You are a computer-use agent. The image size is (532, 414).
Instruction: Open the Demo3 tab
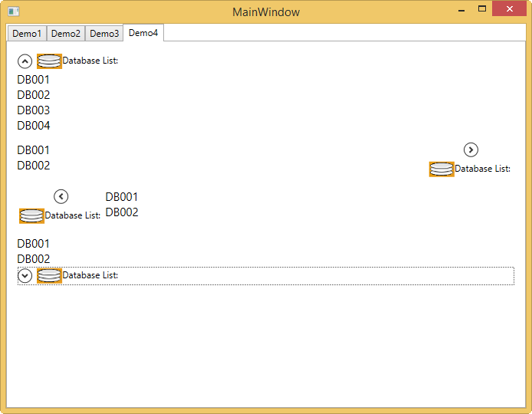(x=104, y=34)
